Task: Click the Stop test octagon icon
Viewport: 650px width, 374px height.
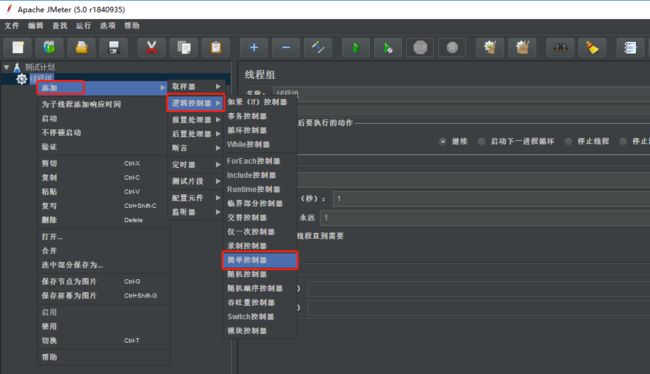Action: coord(420,48)
